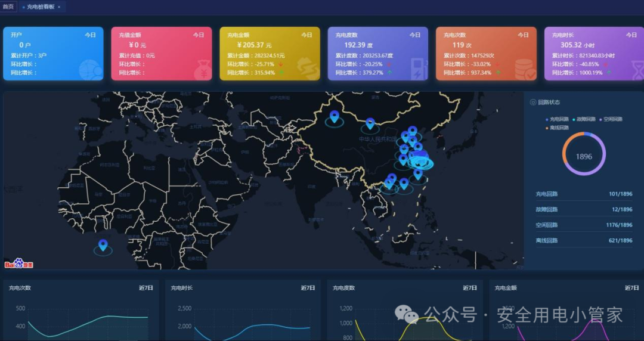Click the green up arrow in 充电时长 card
The width and height of the screenshot is (644, 341).
click(609, 73)
